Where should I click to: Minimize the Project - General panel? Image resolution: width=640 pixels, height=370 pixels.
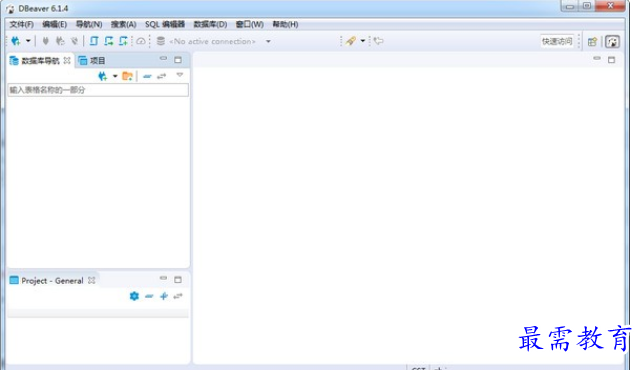(163, 278)
